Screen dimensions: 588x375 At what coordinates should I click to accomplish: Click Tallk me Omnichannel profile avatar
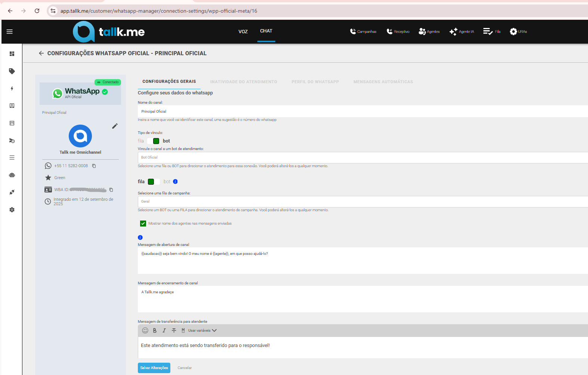click(80, 136)
